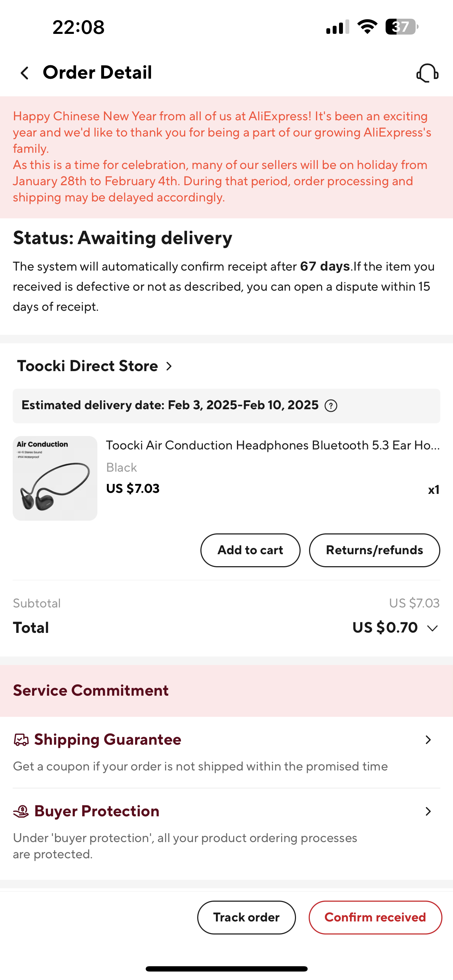Open the Toocki headphones product thumbnail
The image size is (453, 980).
click(x=55, y=478)
